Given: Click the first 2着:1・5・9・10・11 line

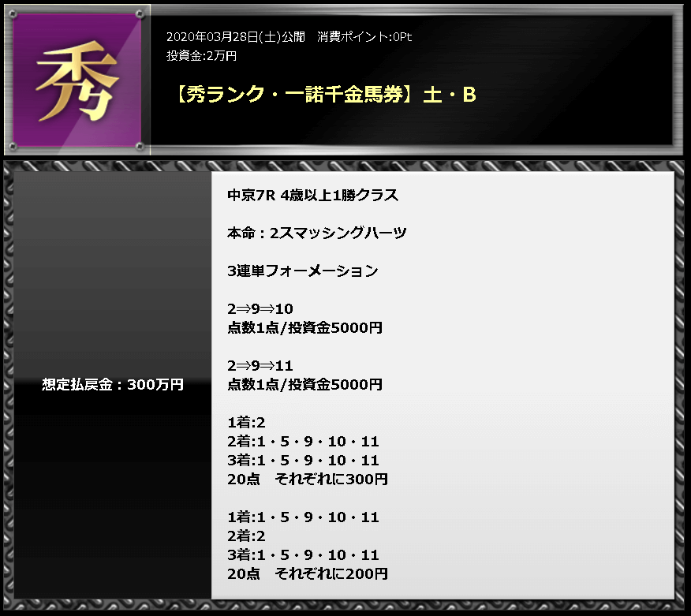Looking at the screenshot, I should click(x=303, y=442).
